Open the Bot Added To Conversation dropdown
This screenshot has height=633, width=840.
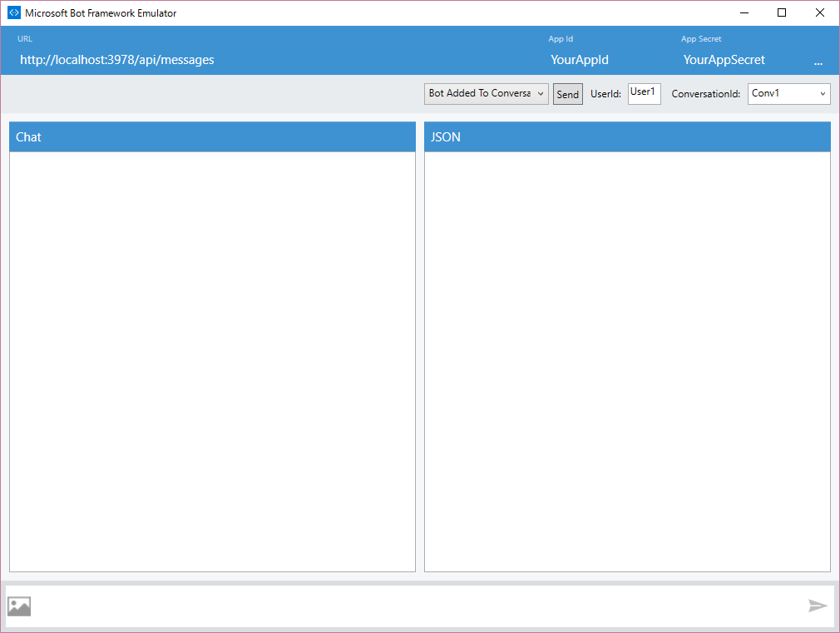pyautogui.click(x=486, y=94)
